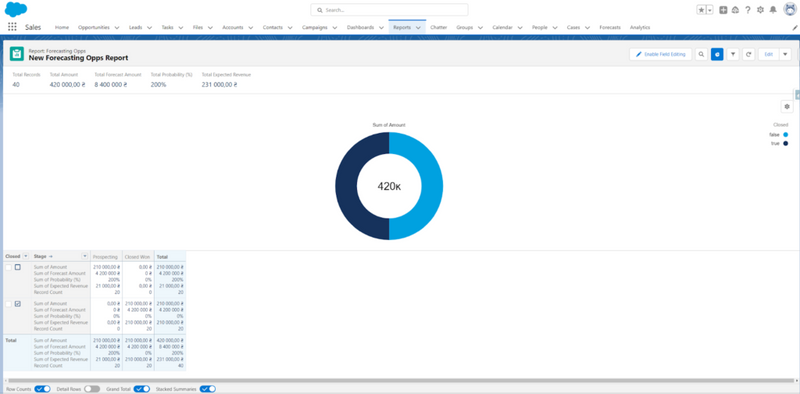The width and height of the screenshot is (800, 394).
Task: Go to the Chatter tab
Action: point(438,28)
